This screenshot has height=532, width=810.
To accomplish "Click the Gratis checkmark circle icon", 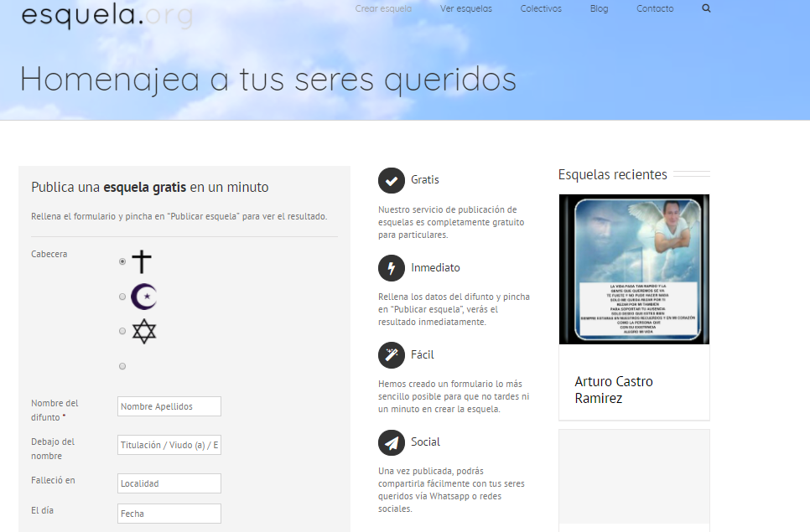I will (391, 180).
